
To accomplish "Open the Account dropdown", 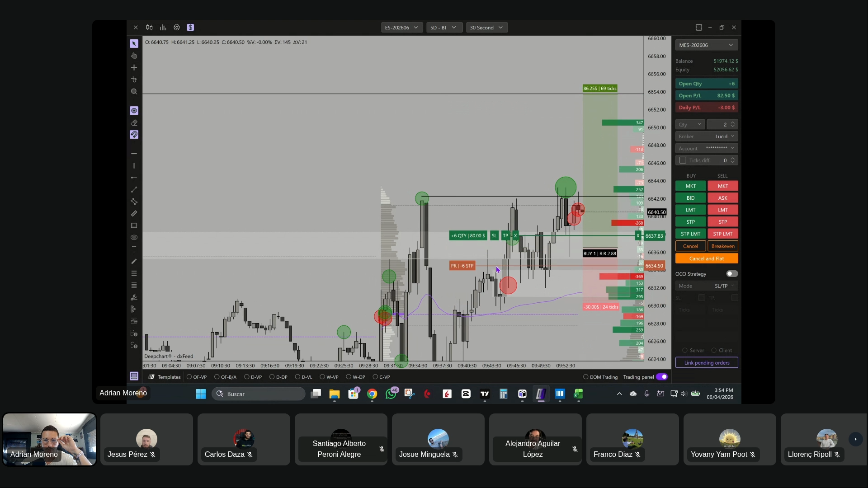I will pos(706,148).
